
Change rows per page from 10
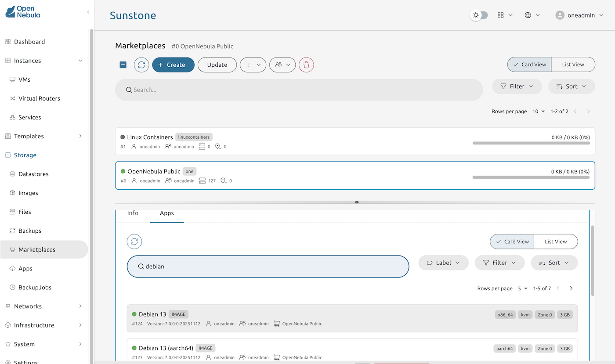538,111
